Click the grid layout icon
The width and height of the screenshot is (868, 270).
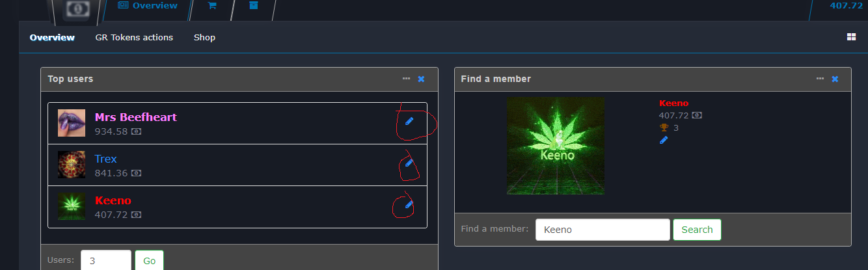[x=851, y=37]
